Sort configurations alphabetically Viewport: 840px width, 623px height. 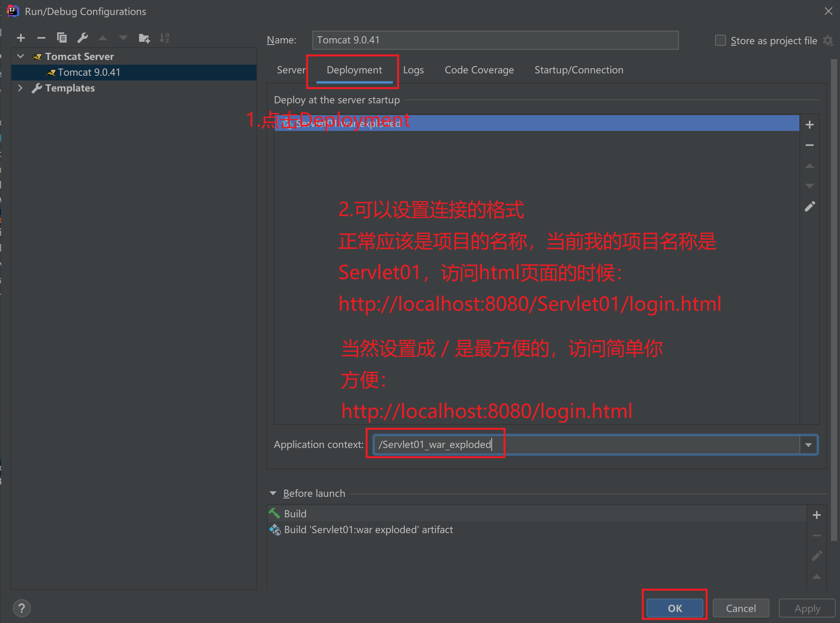pos(164,38)
